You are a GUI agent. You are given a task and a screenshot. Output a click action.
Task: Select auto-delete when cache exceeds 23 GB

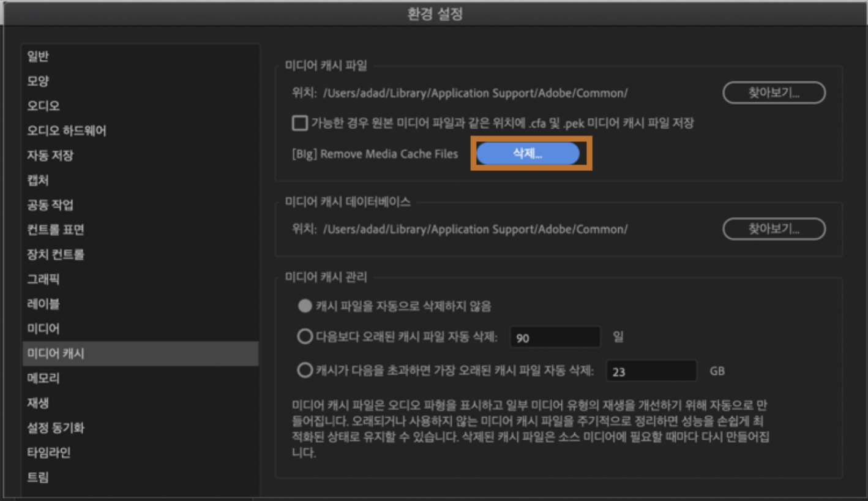pyautogui.click(x=305, y=370)
